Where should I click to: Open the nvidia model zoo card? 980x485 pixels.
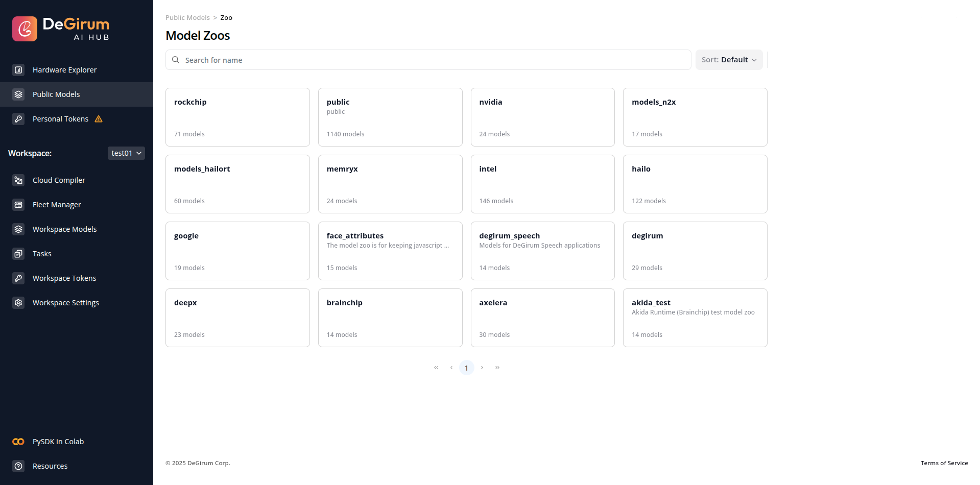[x=542, y=117]
